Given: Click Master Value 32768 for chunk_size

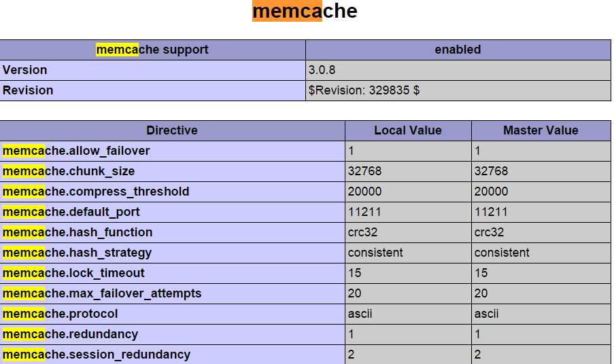Looking at the screenshot, I should [x=492, y=171].
